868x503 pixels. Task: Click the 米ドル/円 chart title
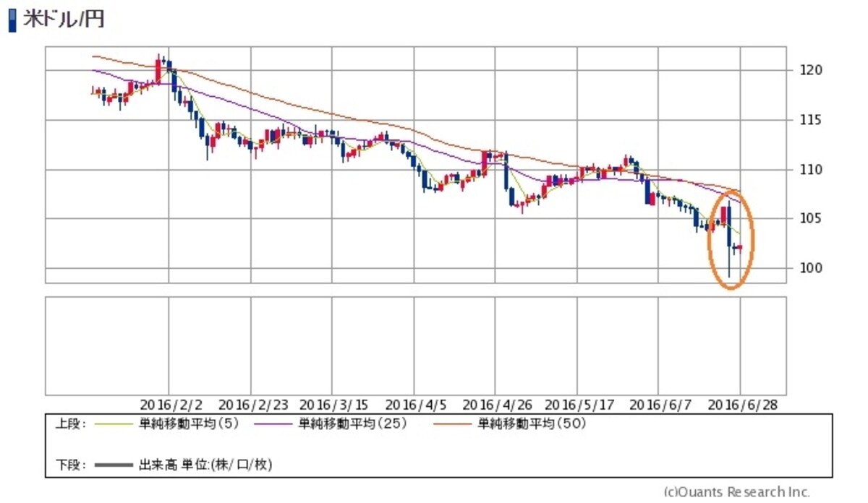(x=63, y=20)
